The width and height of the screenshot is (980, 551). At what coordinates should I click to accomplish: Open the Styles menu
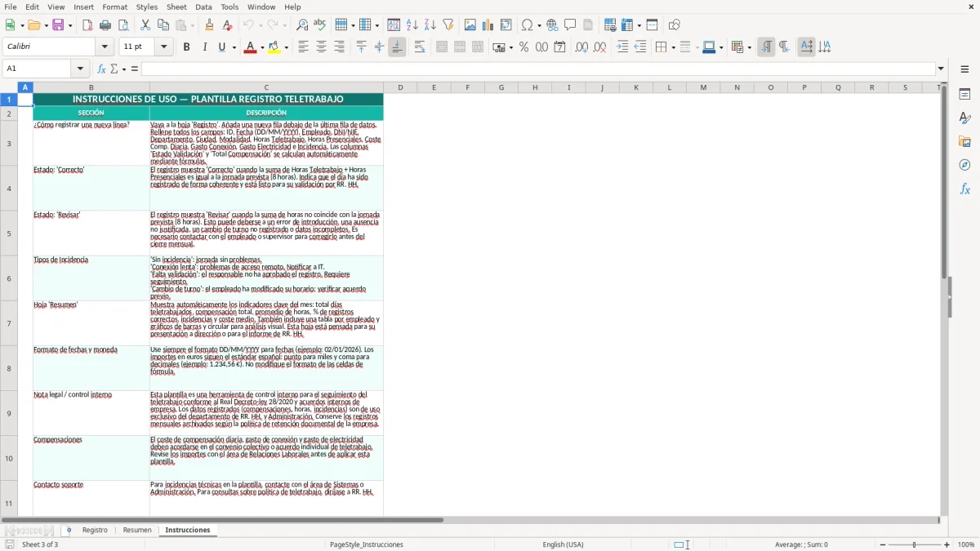point(147,7)
